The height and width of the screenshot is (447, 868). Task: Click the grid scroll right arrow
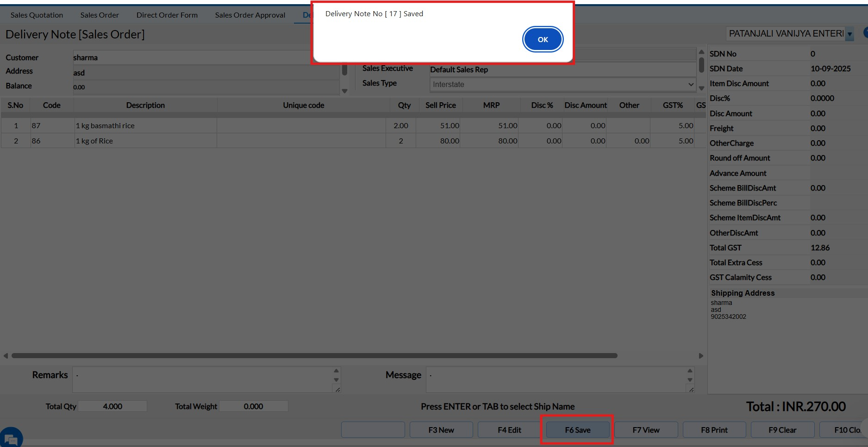pyautogui.click(x=701, y=356)
